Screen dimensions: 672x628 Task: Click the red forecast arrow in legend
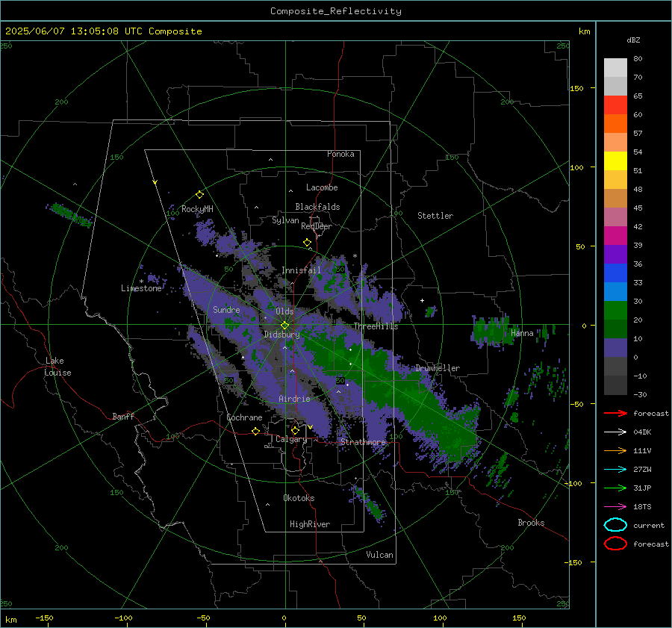click(x=615, y=413)
